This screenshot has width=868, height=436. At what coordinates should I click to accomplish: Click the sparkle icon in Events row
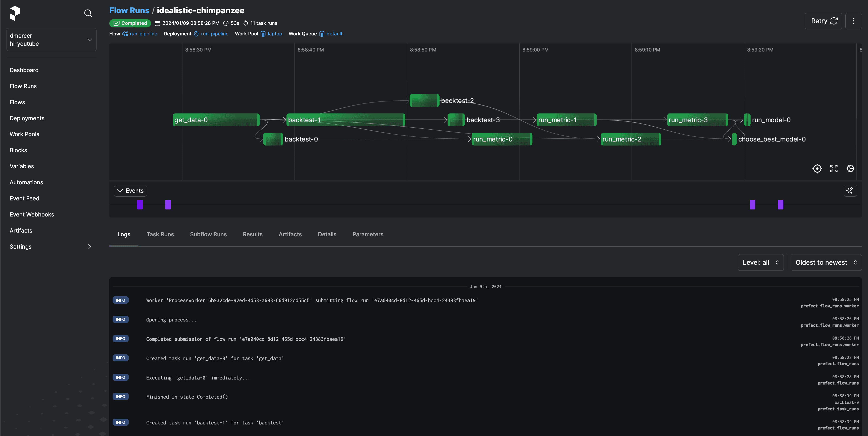(850, 191)
